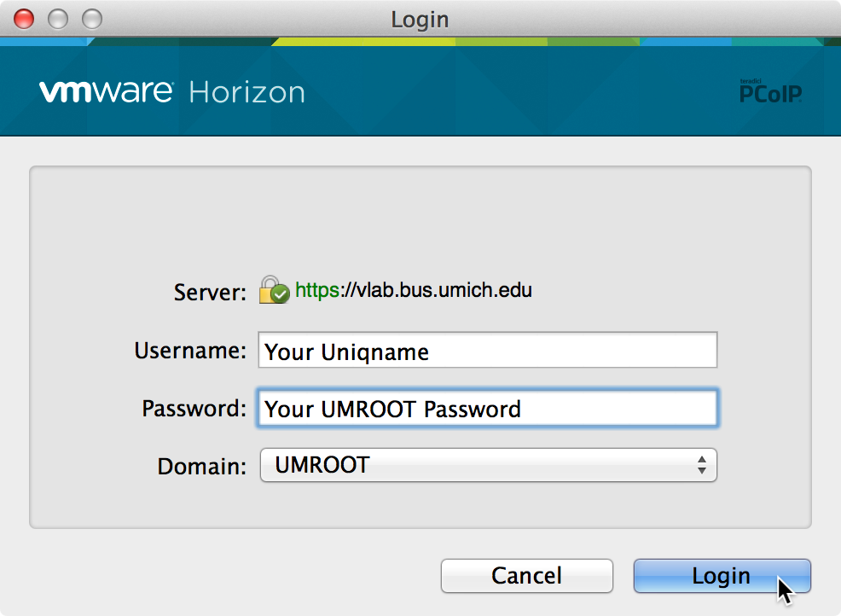Click the Teradici PCoIP logo
This screenshot has height=616, width=841.
[770, 91]
